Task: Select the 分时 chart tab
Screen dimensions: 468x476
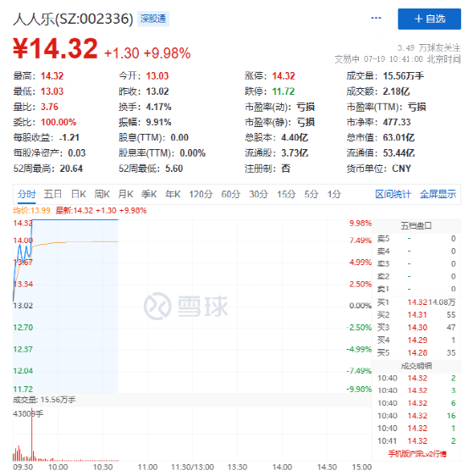Action: click(x=26, y=194)
